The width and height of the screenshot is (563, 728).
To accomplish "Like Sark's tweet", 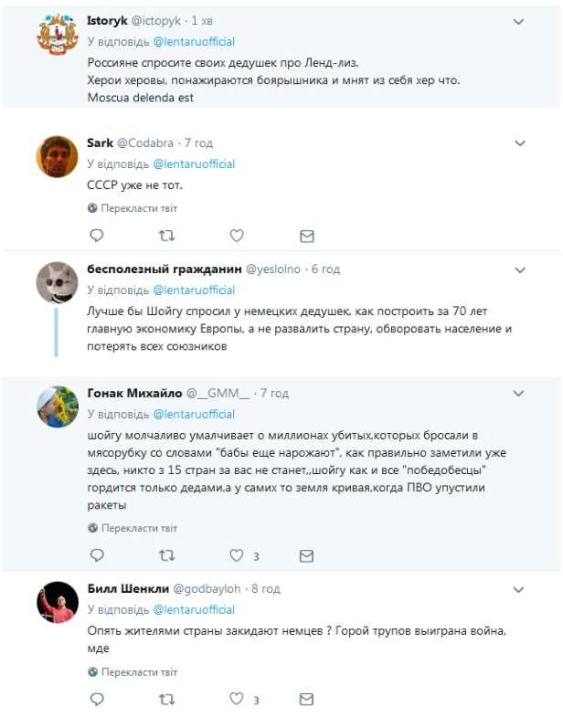I will (237, 236).
